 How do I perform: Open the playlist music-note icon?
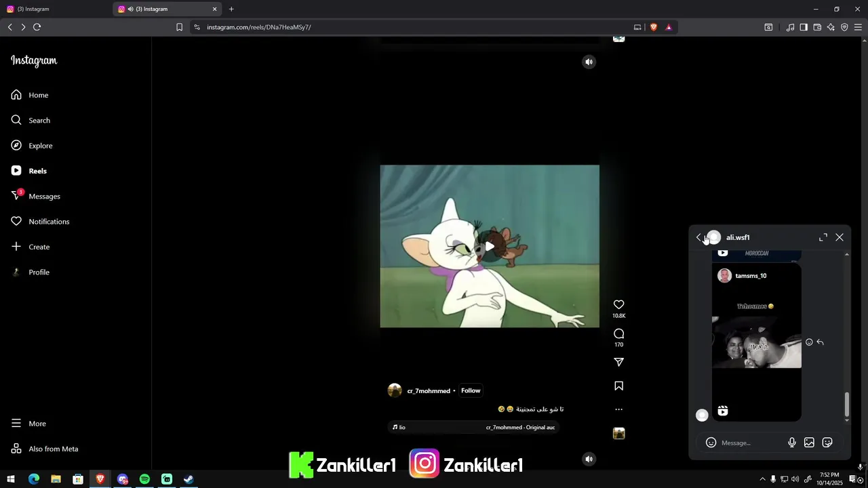click(790, 27)
